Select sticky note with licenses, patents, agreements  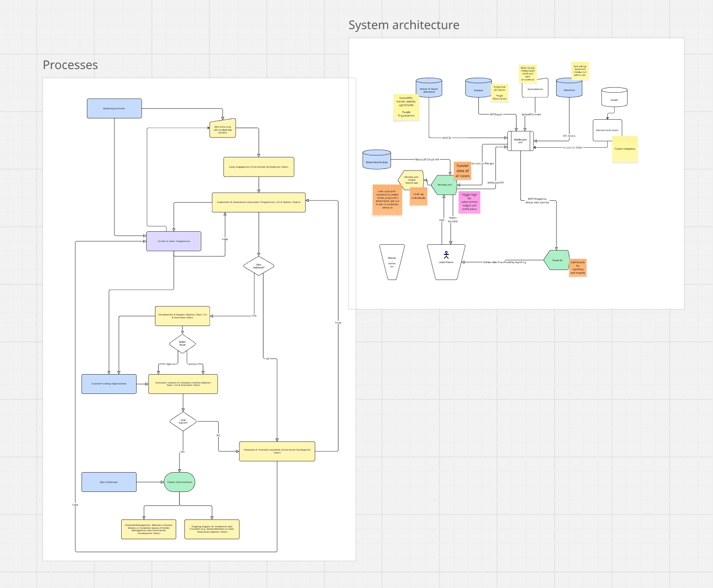406,107
